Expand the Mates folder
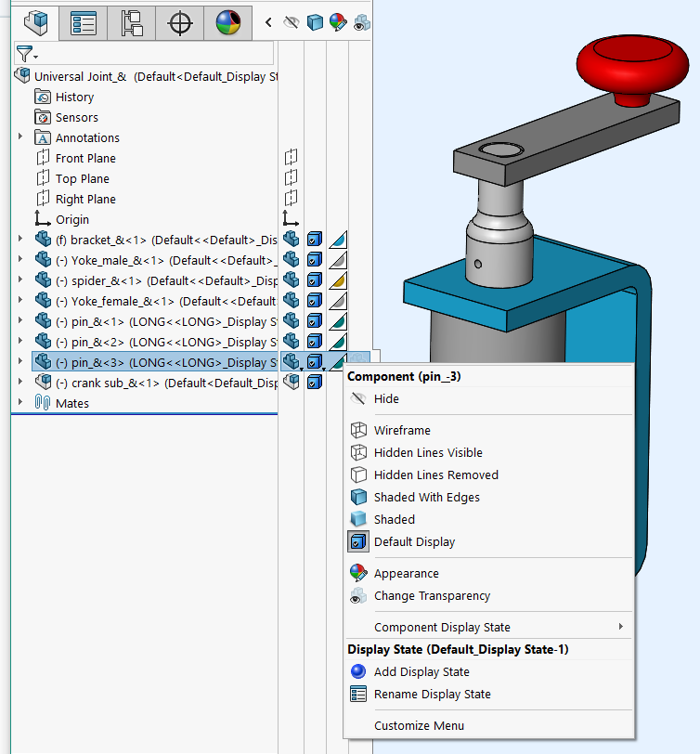The width and height of the screenshot is (700, 754). [20, 402]
